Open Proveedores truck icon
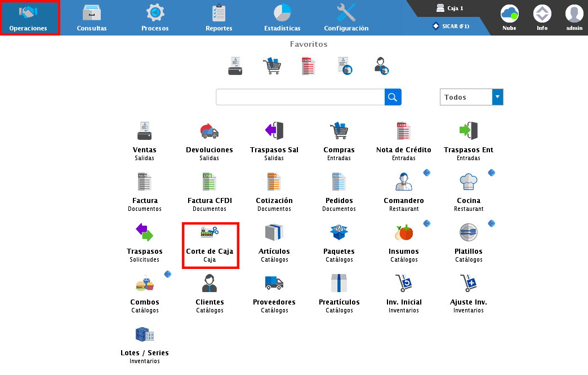The height and width of the screenshot is (375, 588). pos(274,284)
